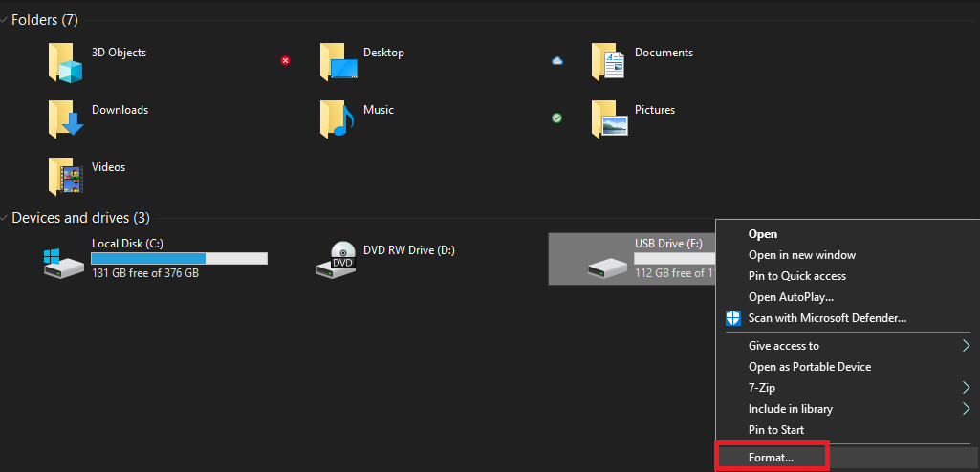Click the Local Disk (C:) storage usage bar
The height and width of the screenshot is (472, 980).
point(179,259)
